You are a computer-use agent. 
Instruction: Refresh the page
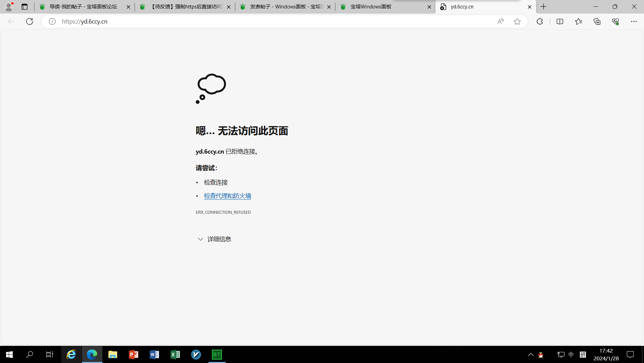[30, 22]
